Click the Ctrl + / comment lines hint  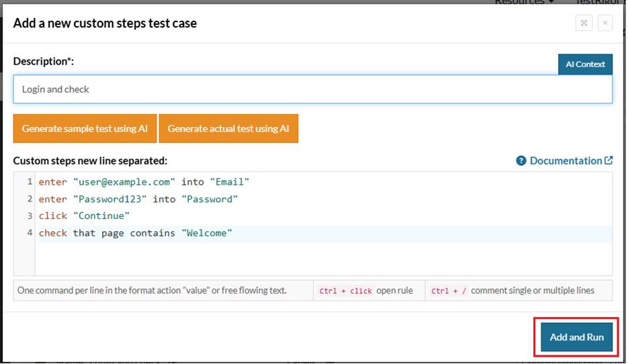pyautogui.click(x=519, y=291)
